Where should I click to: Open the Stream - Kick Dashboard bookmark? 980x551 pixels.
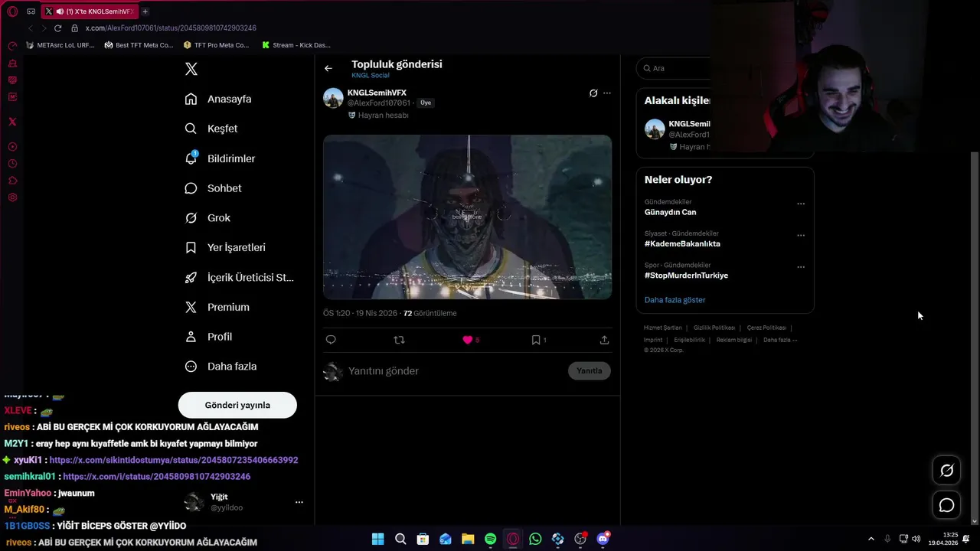pyautogui.click(x=296, y=45)
